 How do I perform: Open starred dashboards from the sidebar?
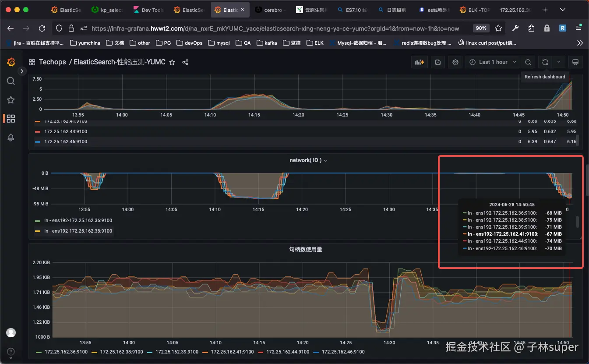(x=11, y=100)
